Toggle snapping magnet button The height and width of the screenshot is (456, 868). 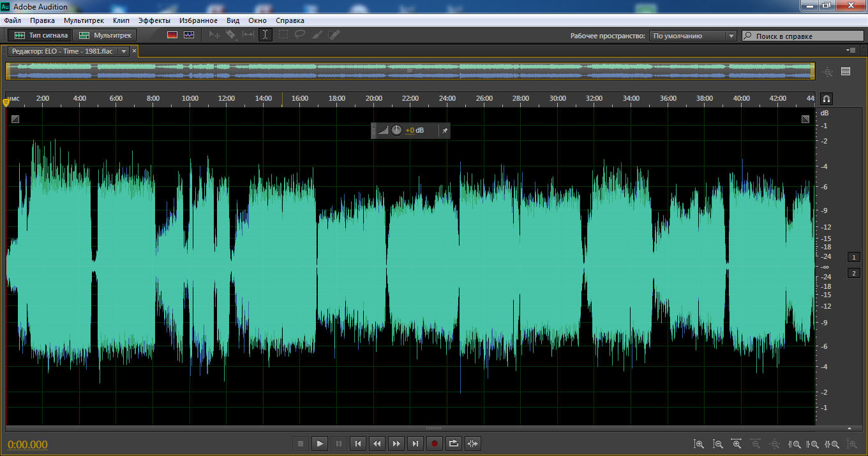point(826,99)
